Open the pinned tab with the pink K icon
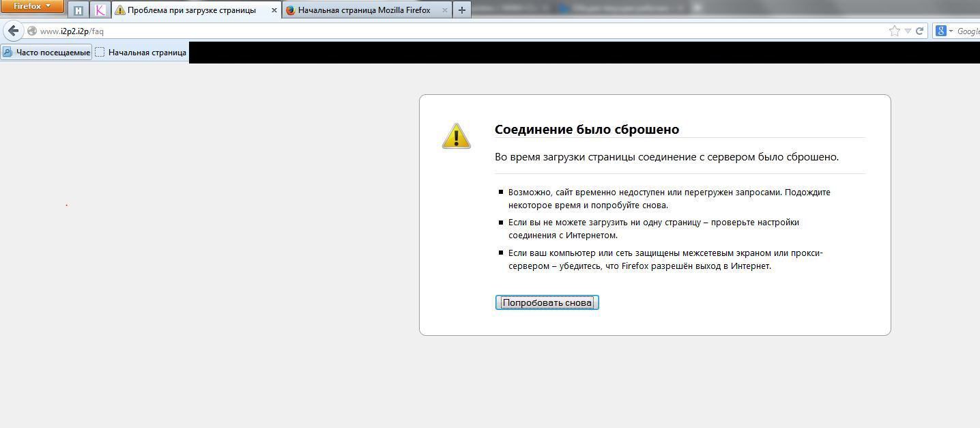This screenshot has width=980, height=428. pyautogui.click(x=100, y=10)
